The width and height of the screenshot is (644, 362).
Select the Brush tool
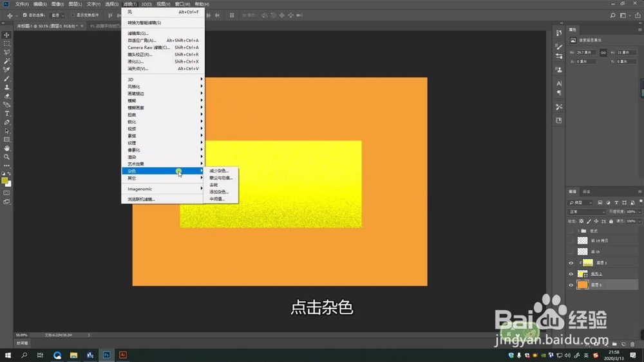pyautogui.click(x=6, y=79)
